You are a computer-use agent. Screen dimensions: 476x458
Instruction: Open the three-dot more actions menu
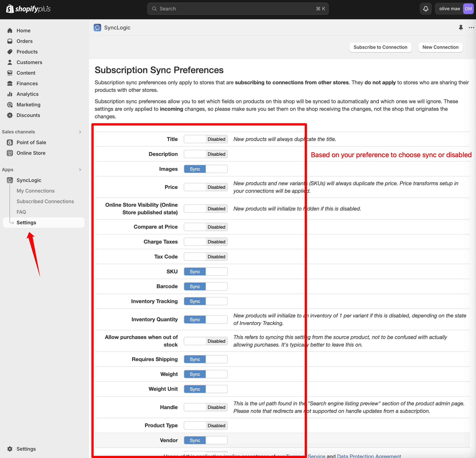(471, 27)
